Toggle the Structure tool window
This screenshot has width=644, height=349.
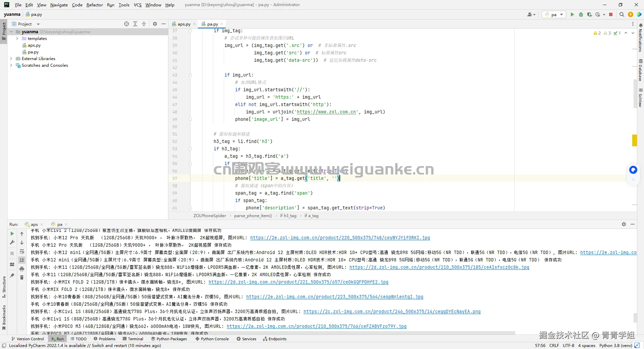click(4, 287)
